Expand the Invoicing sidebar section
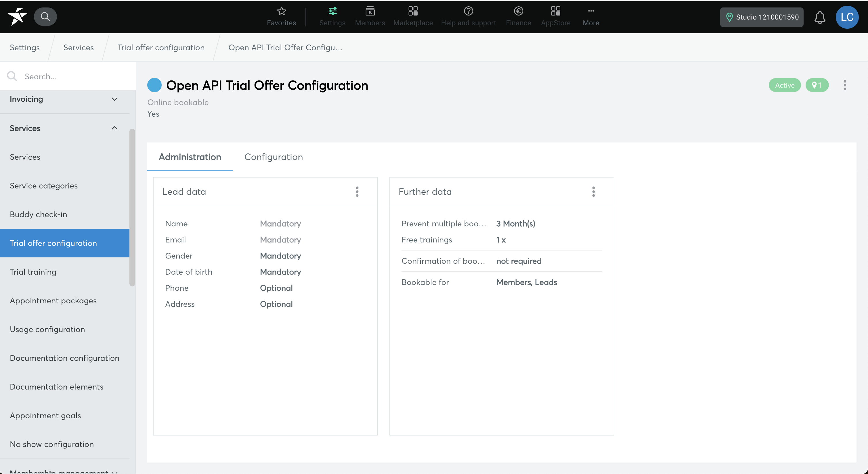This screenshot has height=474, width=868. [114, 99]
